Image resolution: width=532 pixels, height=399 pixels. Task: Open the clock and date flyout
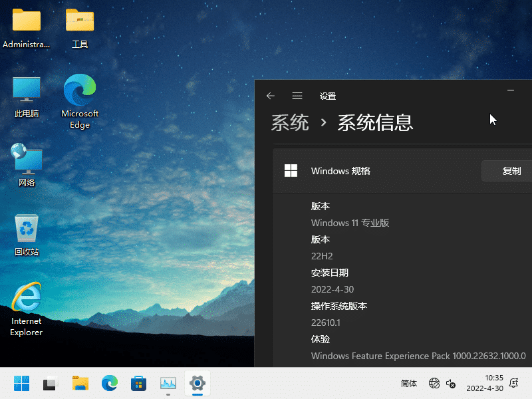click(x=484, y=383)
